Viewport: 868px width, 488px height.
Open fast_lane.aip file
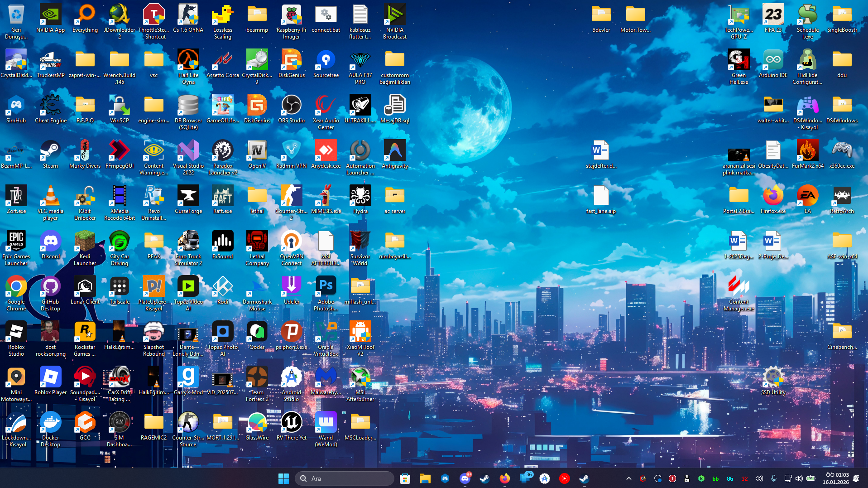click(601, 200)
